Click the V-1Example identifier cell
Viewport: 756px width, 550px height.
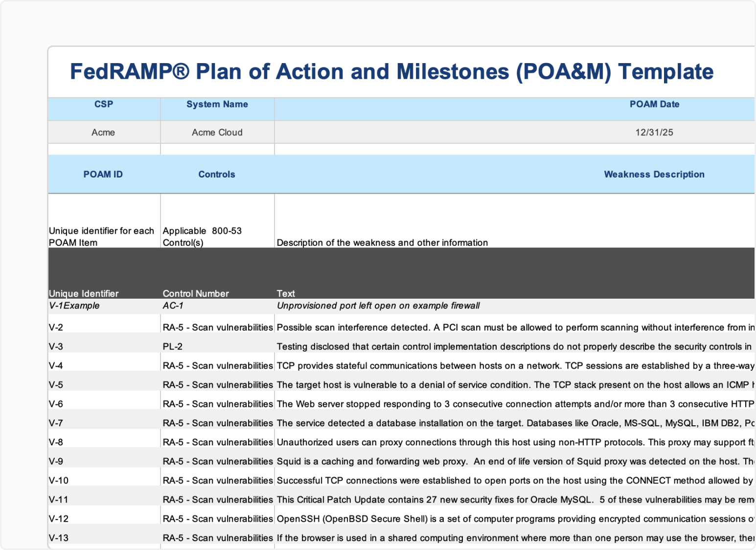pos(104,306)
